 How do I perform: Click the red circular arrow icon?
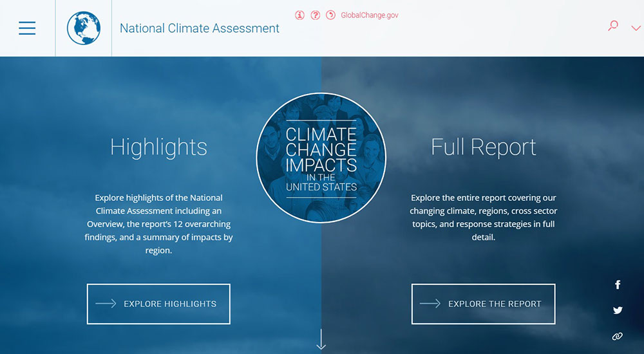(330, 15)
